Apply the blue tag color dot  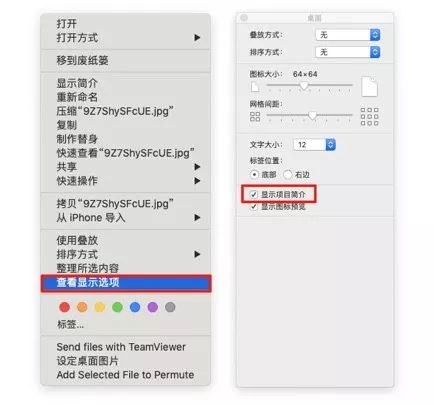pyautogui.click(x=135, y=307)
